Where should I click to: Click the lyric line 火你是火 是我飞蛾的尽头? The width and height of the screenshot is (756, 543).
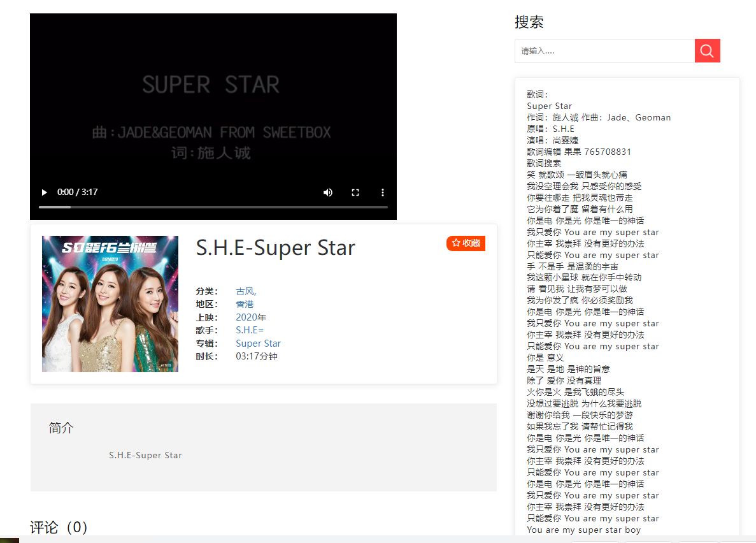pos(575,392)
